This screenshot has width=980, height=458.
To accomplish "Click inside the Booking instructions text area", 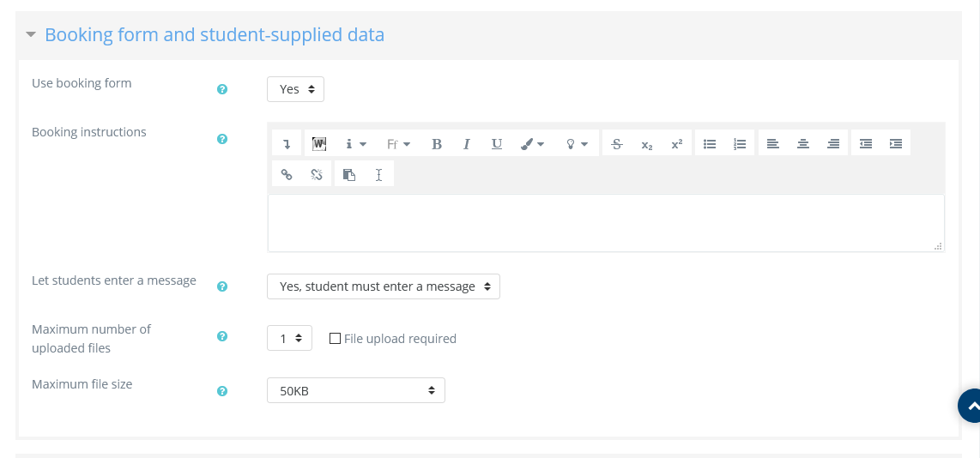I will click(606, 222).
